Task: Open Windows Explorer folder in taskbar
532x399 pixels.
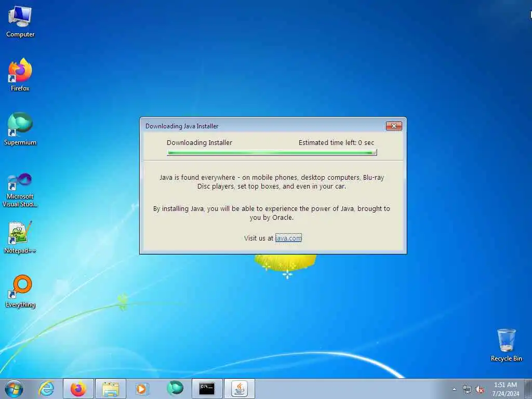Action: point(111,389)
